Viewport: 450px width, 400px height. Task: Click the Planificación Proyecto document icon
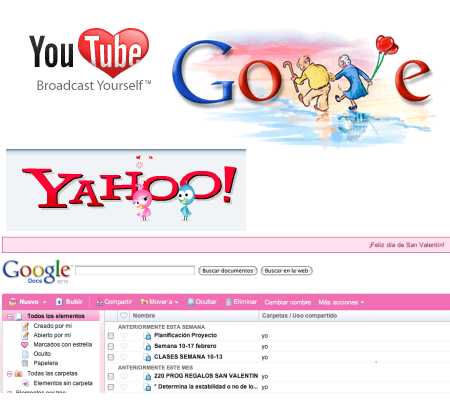point(147,336)
